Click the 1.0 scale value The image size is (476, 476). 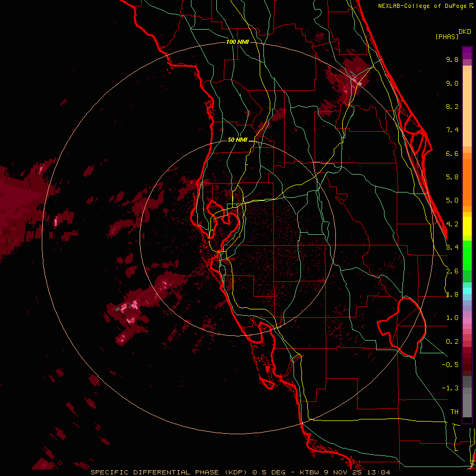tap(452, 318)
